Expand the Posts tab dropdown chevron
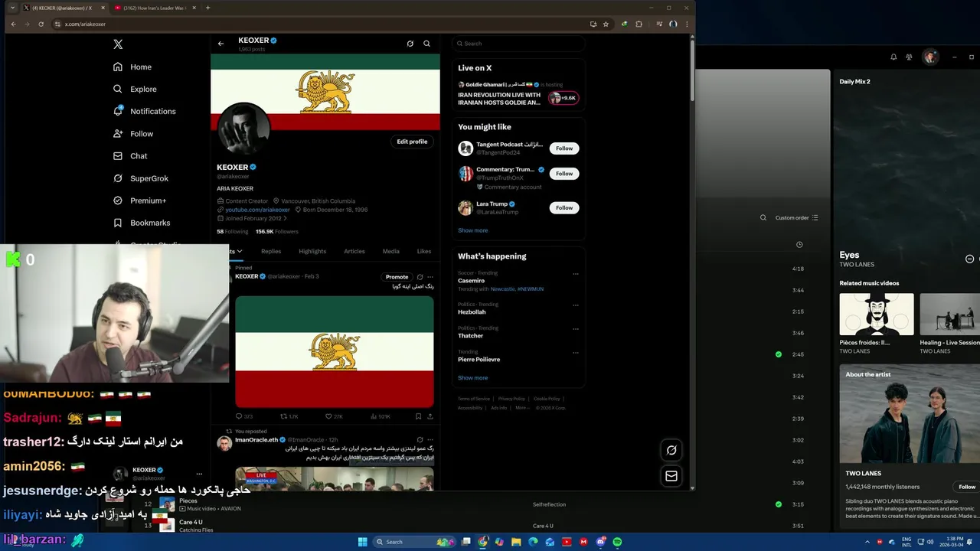980x551 pixels. pos(239,251)
